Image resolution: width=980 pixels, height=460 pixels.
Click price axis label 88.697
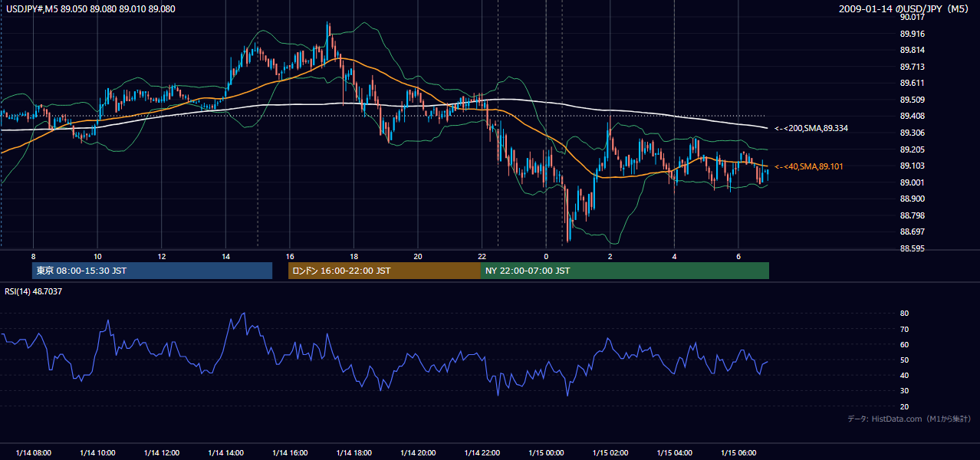913,232
